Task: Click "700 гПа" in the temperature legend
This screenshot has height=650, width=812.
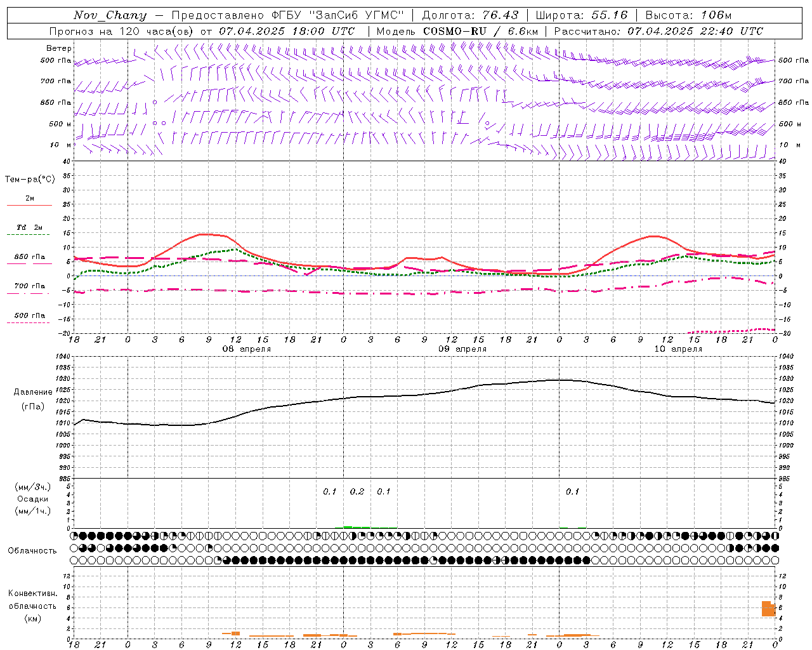Action: (x=30, y=286)
